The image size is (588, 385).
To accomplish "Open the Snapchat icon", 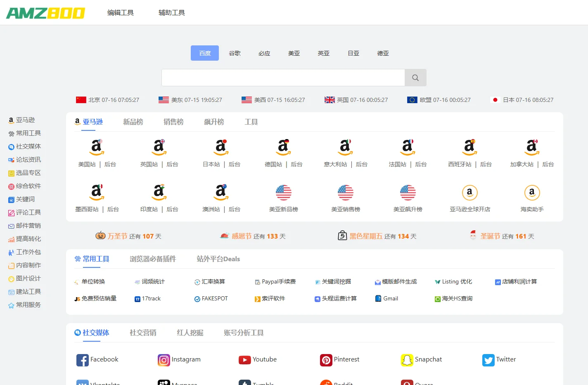I will (407, 360).
